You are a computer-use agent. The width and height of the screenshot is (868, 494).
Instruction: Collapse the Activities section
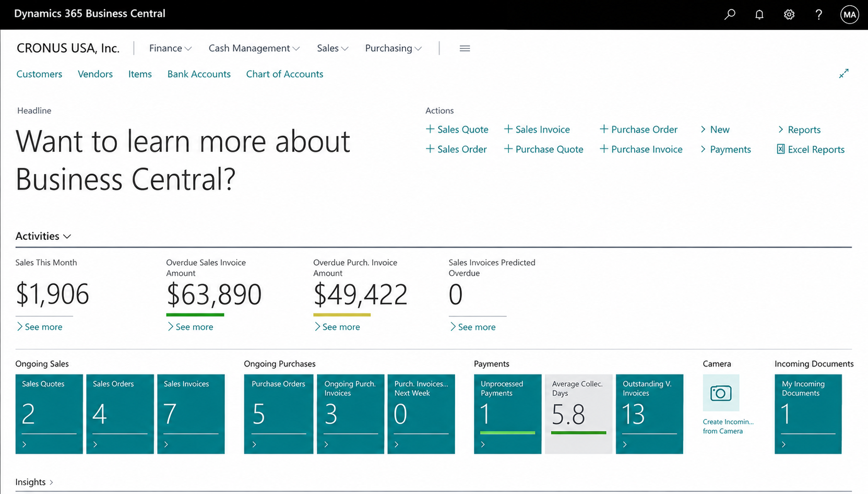tap(43, 236)
